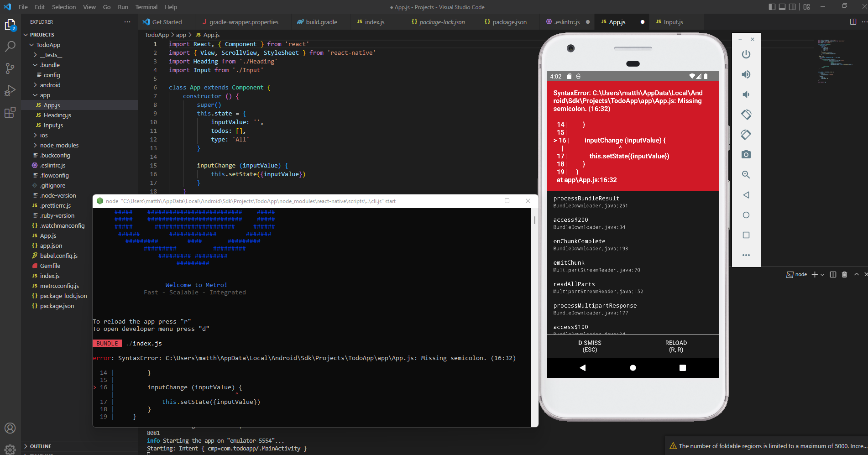Image resolution: width=868 pixels, height=455 pixels.
Task: Tap the Android home button on phone screen
Action: [633, 368]
